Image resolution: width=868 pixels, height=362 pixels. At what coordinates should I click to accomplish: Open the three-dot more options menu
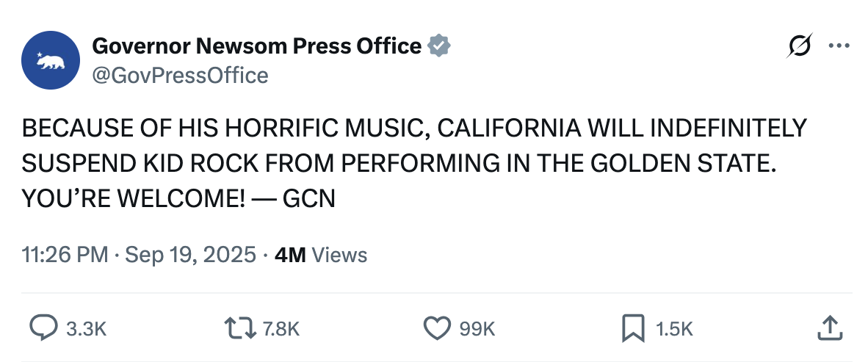coord(839,46)
